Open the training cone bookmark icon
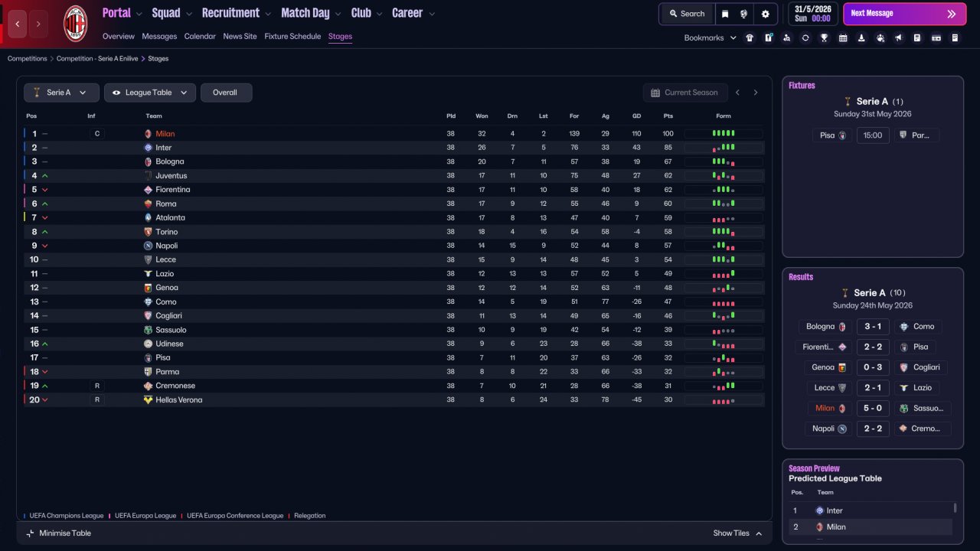Image resolution: width=980 pixels, height=551 pixels. (861, 37)
